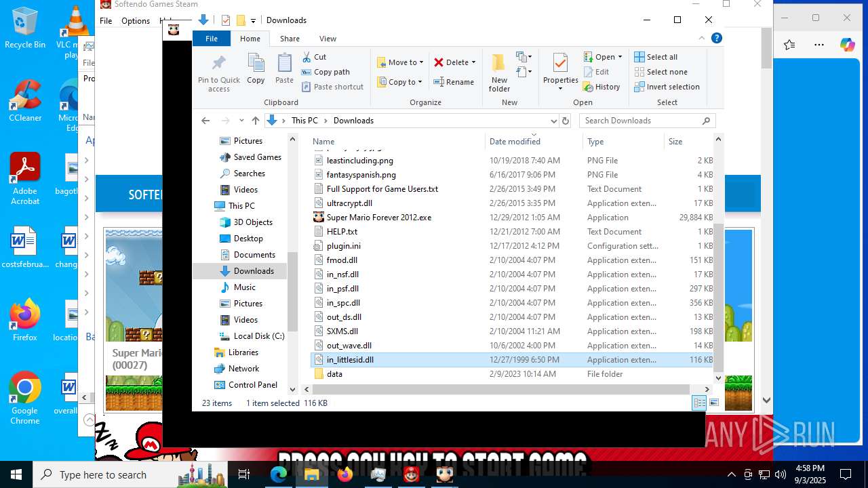Click Invert selection
868x488 pixels.
(667, 87)
